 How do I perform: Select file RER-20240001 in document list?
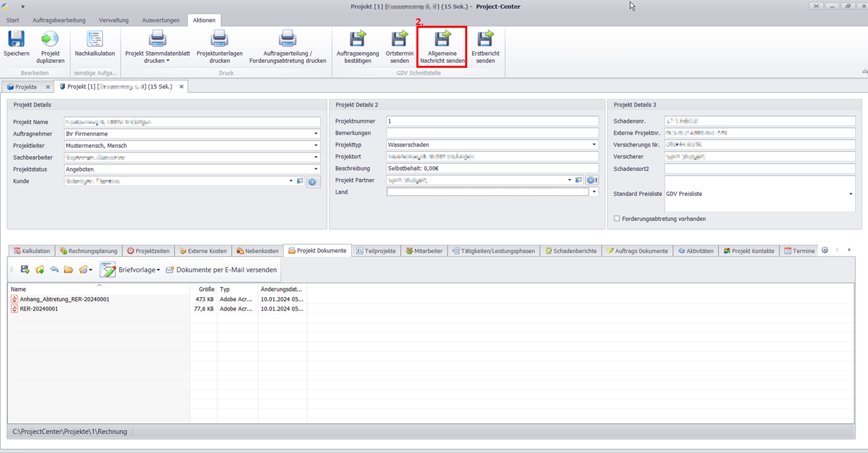[39, 309]
